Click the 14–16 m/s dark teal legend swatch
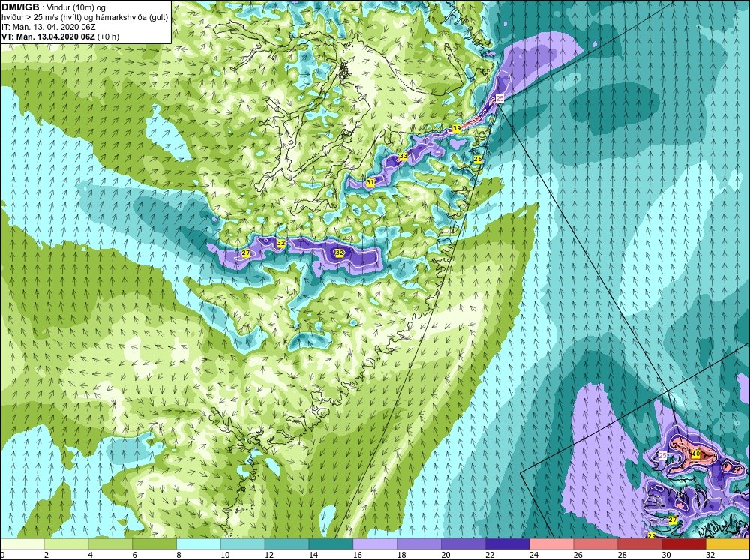750x560 pixels. pos(331,544)
